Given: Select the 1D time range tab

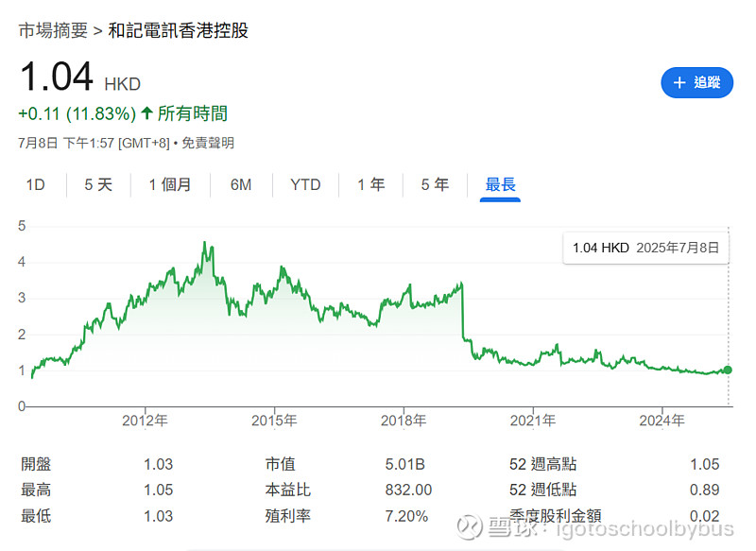Looking at the screenshot, I should (x=35, y=184).
